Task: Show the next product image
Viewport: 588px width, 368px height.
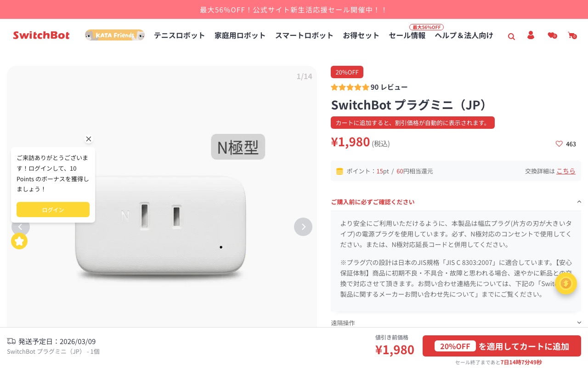Action: click(x=303, y=227)
